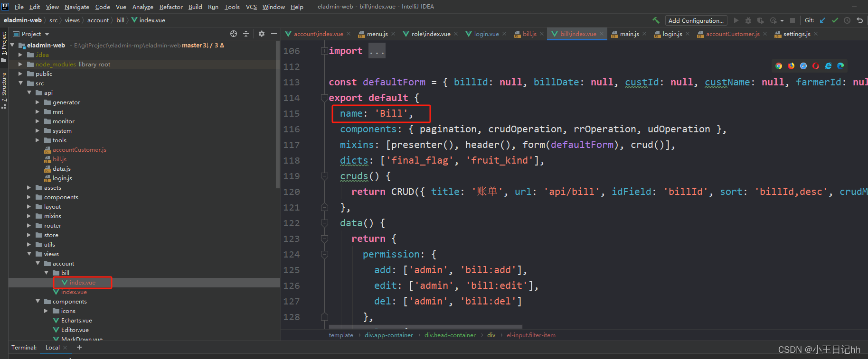Click el-input.filter-item in the bottom breadcrumb

point(531,335)
